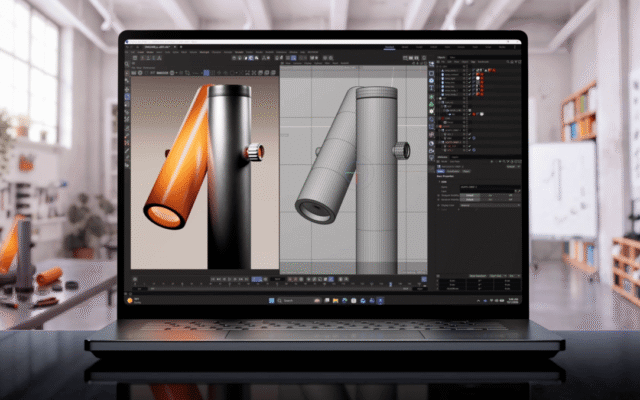
Task: Jump to end of animation
Action: tap(247, 279)
